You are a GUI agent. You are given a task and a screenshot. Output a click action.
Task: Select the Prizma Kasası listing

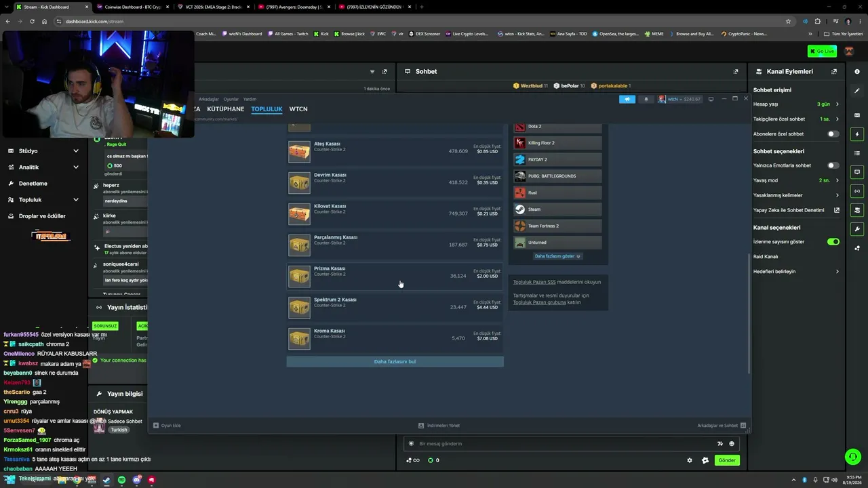[x=395, y=277]
